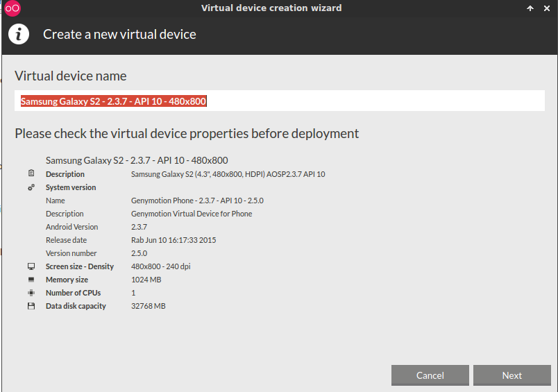Click the Genymotion logo in the title bar
558x392 pixels.
(12, 8)
